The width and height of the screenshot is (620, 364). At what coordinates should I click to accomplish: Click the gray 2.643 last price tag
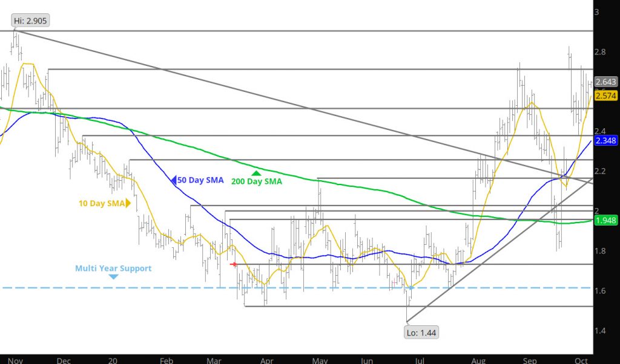[605, 82]
